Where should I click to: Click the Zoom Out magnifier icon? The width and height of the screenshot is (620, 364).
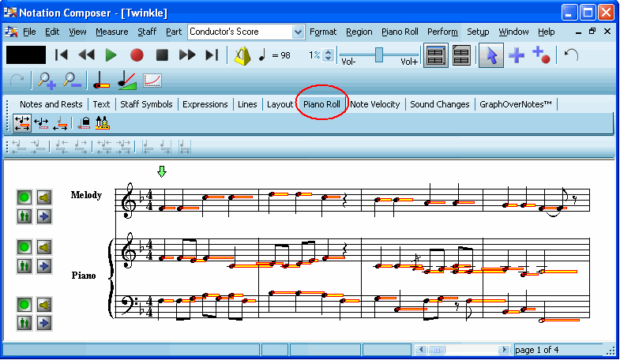point(72,80)
